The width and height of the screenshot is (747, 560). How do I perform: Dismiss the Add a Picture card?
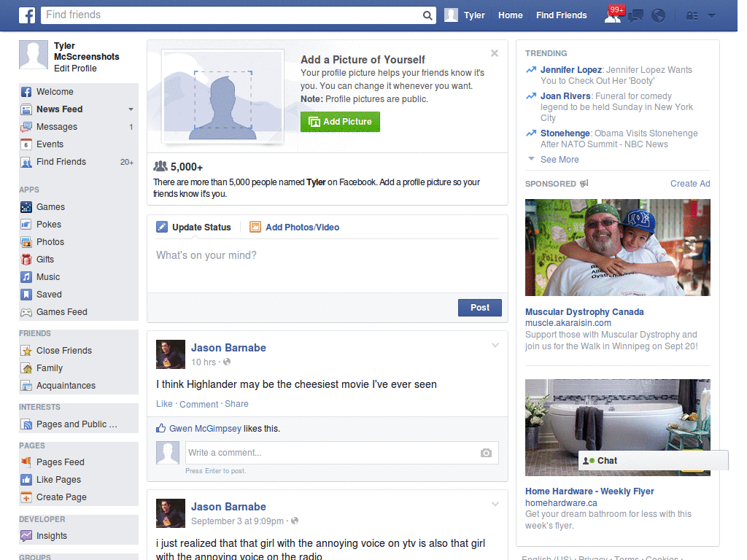coord(495,53)
